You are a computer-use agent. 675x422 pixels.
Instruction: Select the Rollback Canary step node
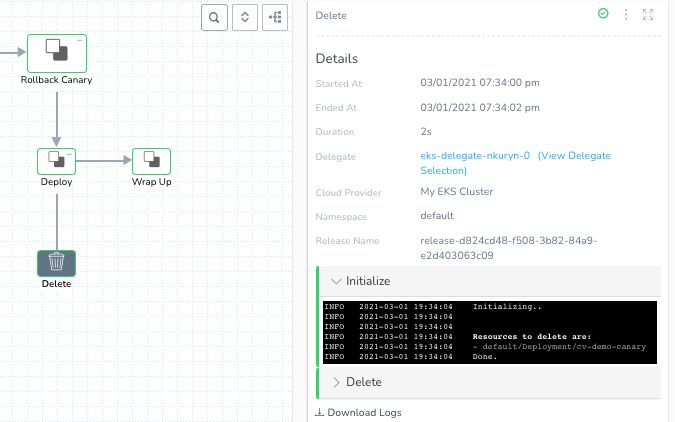coord(57,53)
